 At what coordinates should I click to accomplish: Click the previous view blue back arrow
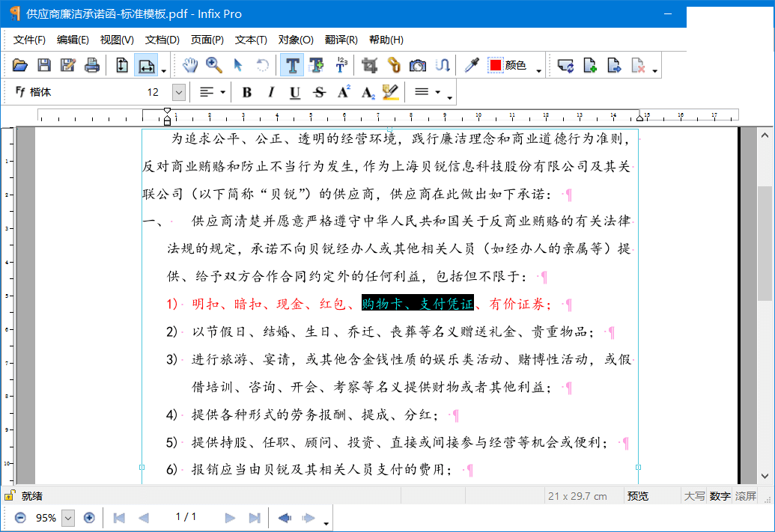pos(285,518)
